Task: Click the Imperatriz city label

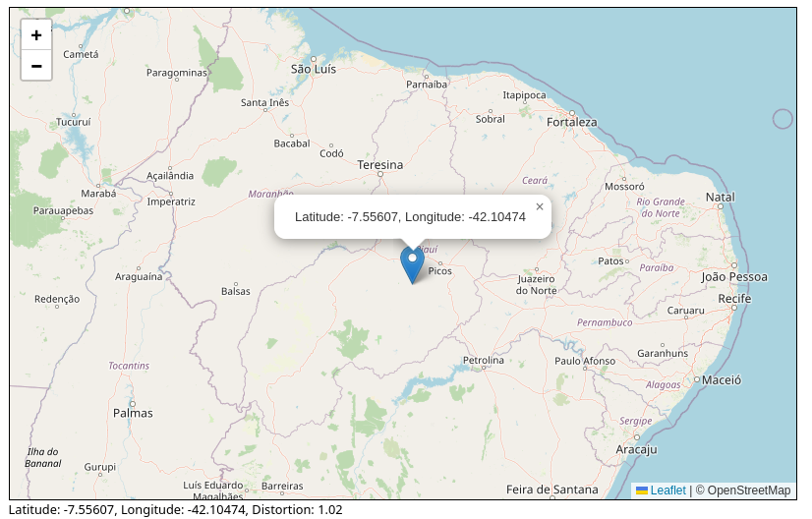Action: pos(171,202)
